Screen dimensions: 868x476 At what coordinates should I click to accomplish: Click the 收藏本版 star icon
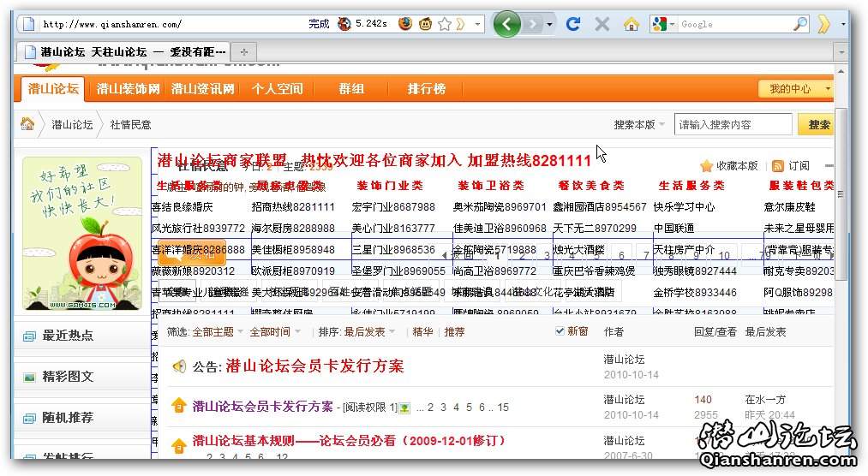[x=706, y=166]
